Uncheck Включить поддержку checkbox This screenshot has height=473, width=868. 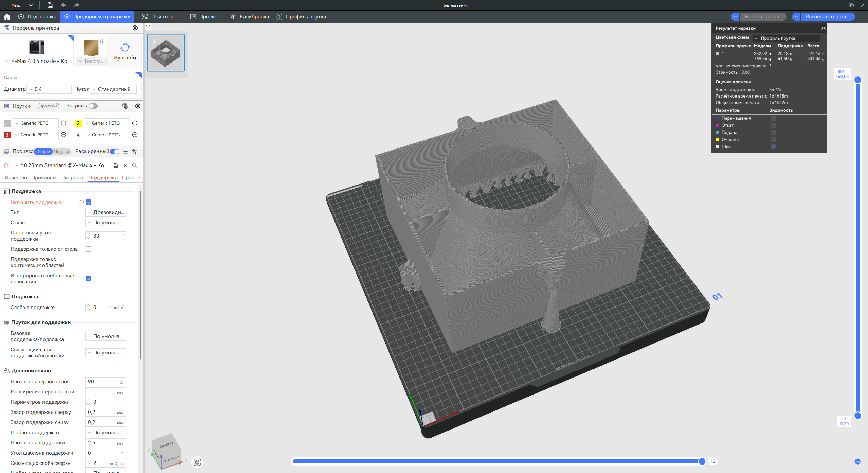click(88, 202)
